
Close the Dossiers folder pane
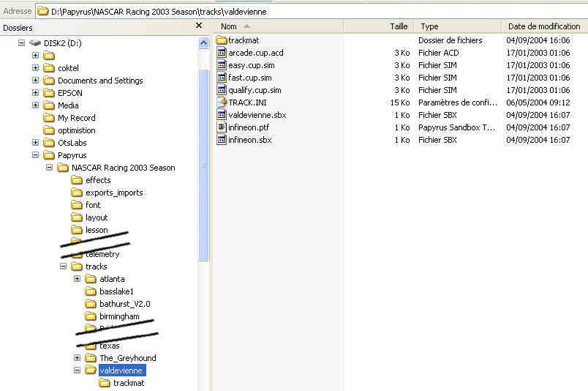(x=199, y=25)
